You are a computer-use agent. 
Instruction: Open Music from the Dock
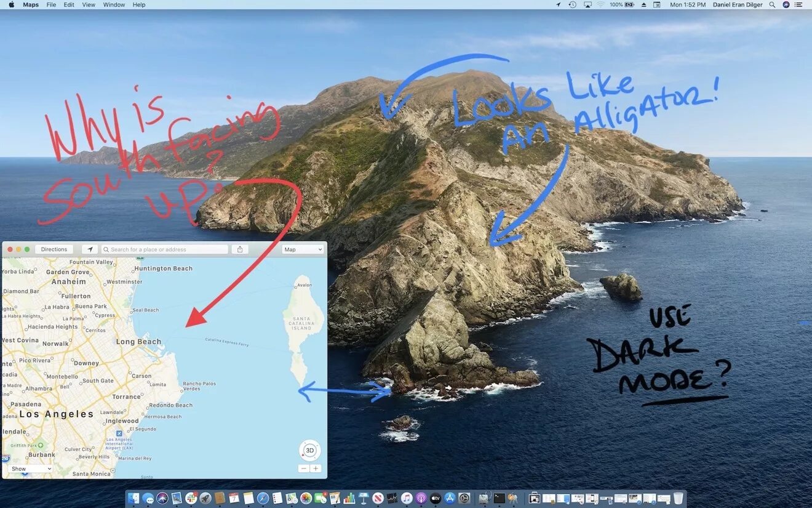(x=407, y=498)
